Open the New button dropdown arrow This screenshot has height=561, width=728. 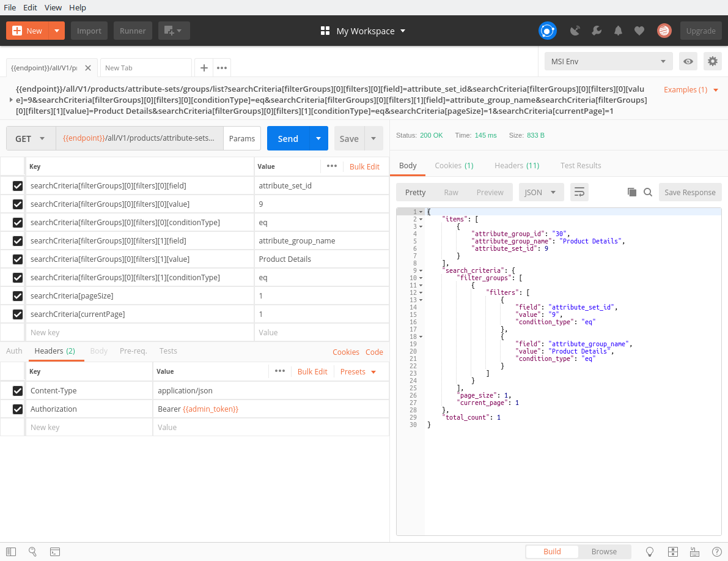(57, 31)
